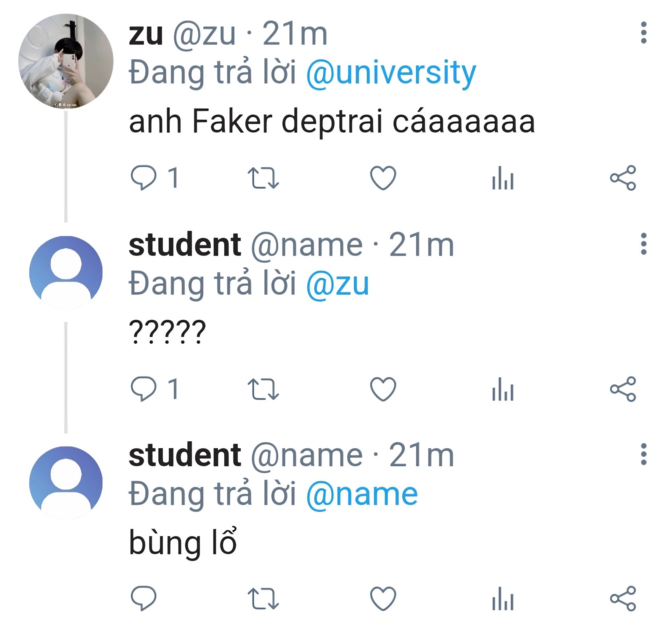Like the 'bùng lổ' tweet
This screenshot has height=624, width=672.
(383, 599)
